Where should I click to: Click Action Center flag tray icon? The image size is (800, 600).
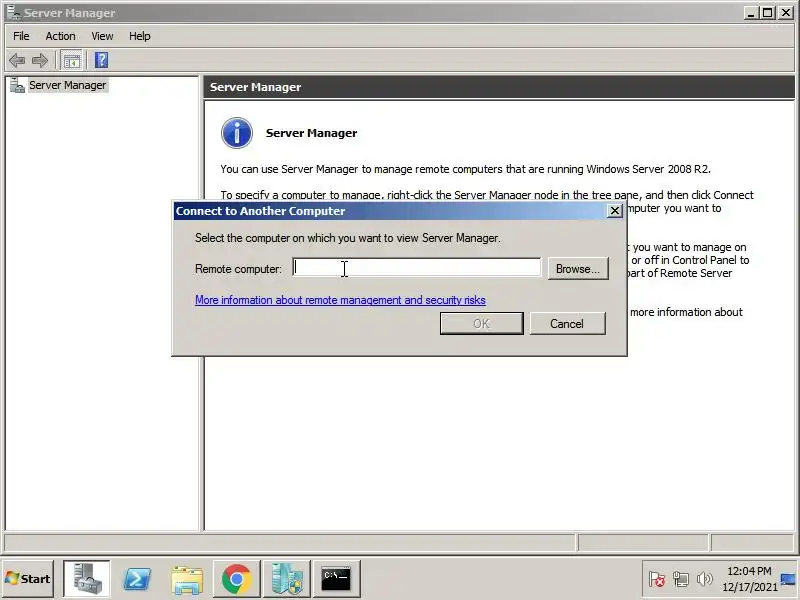(657, 579)
